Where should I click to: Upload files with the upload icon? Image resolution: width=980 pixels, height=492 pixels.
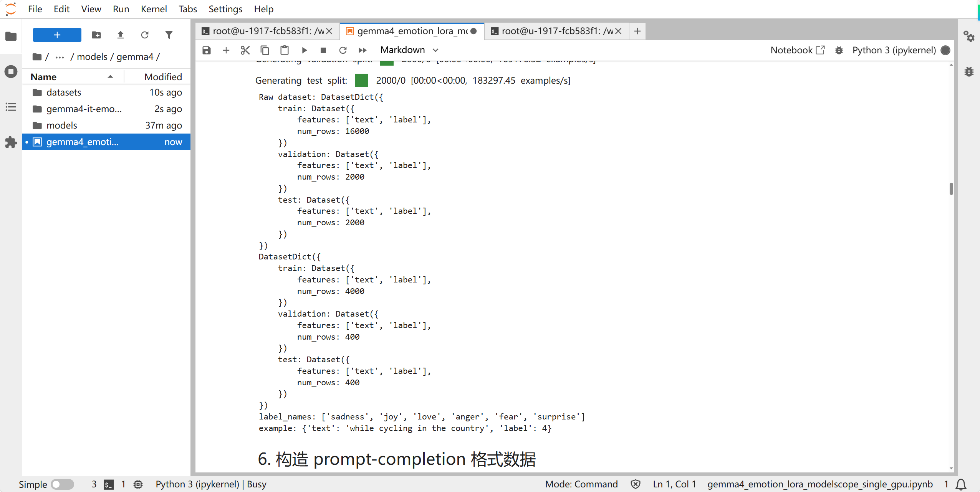tap(121, 35)
